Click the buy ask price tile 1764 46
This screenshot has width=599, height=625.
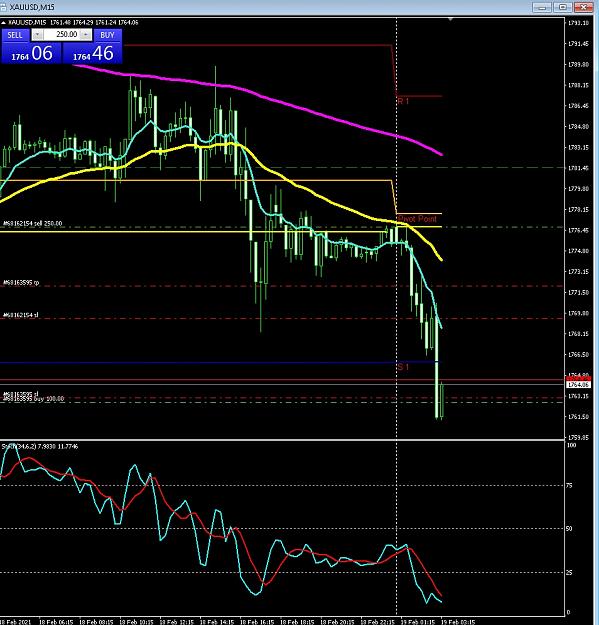(x=92, y=53)
